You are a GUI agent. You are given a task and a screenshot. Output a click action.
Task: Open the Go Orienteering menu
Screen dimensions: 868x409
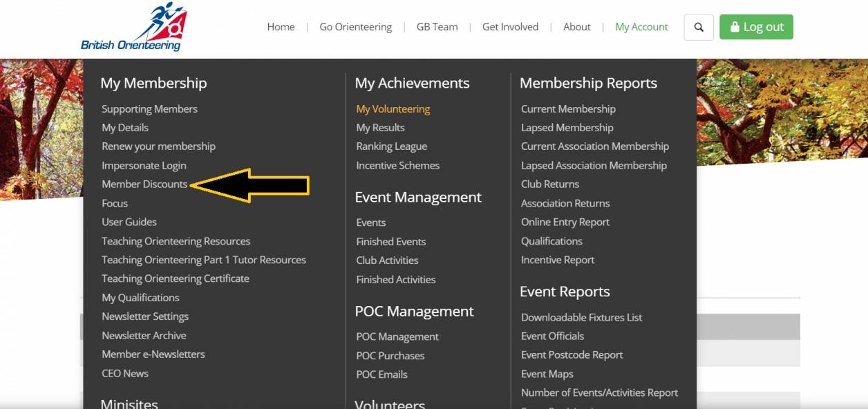pos(355,27)
